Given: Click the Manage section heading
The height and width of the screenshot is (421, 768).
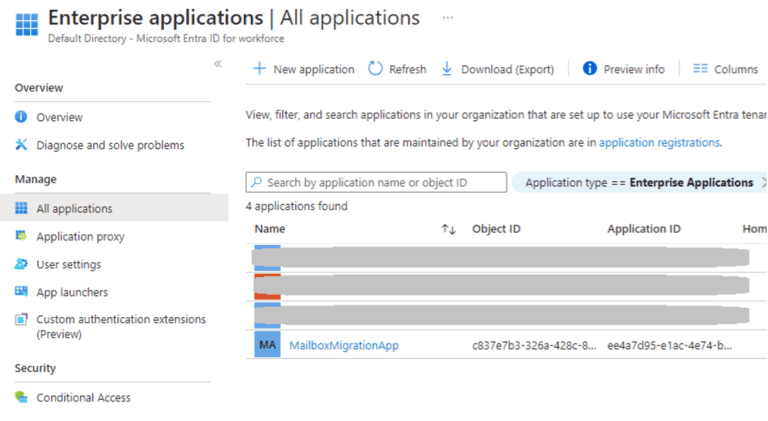Looking at the screenshot, I should click(x=36, y=179).
